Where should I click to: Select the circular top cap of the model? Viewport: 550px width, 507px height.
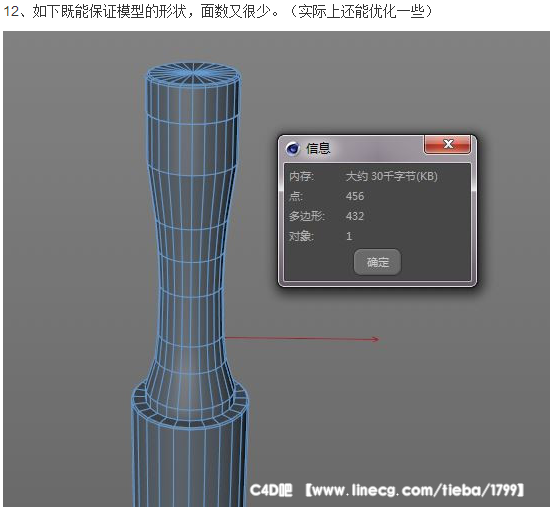(193, 74)
